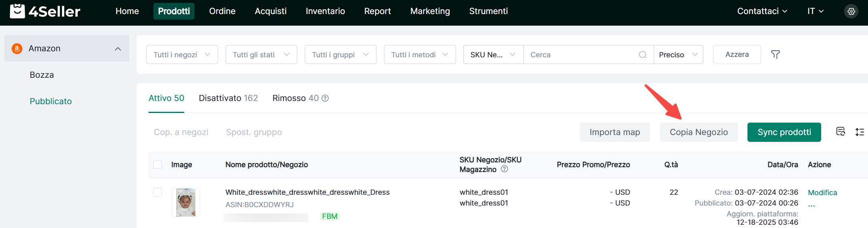Screen dimensions: 868x228
Task: Open the Preciso match dropdown
Action: tap(678, 54)
